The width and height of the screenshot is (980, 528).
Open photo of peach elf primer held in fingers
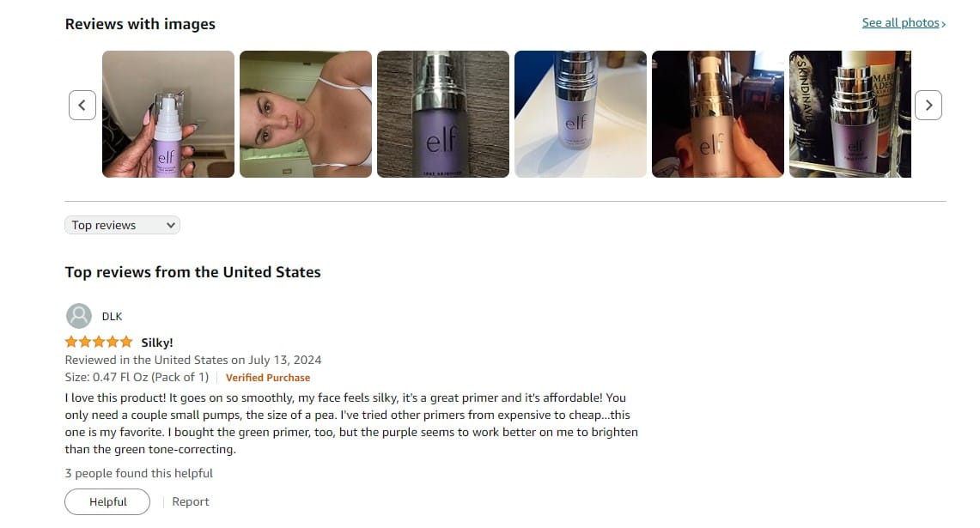(x=718, y=114)
